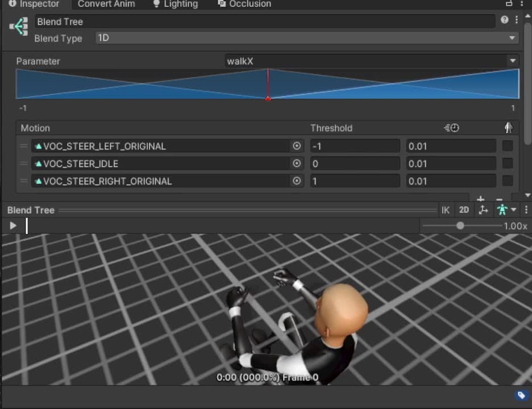This screenshot has height=409, width=532.
Task: Click the preview playback speed slider handle
Action: click(460, 226)
